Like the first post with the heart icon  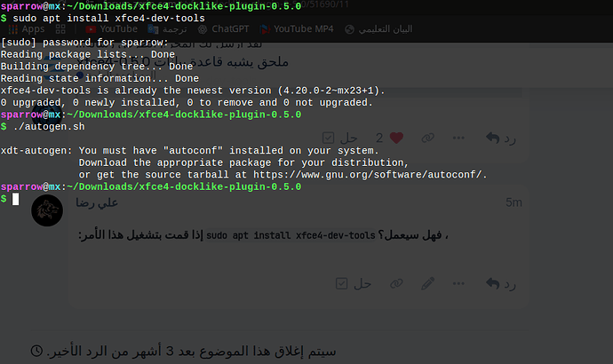[395, 138]
